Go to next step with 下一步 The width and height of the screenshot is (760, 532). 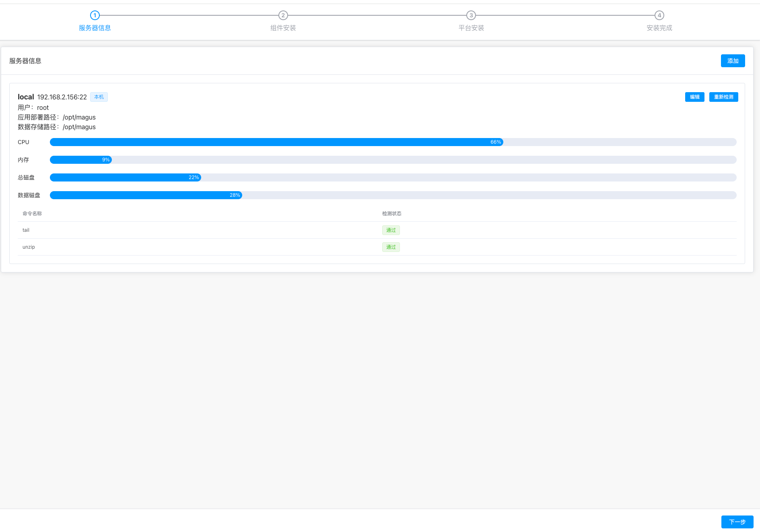(x=737, y=522)
